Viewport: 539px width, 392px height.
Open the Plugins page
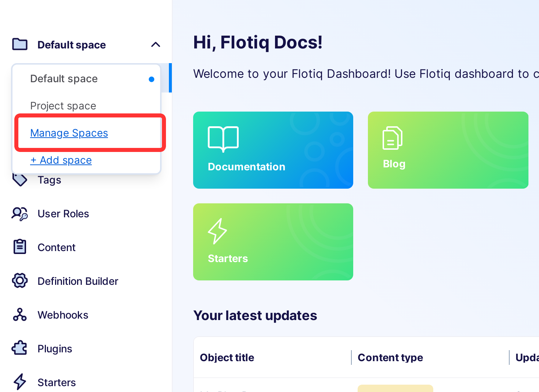point(55,349)
